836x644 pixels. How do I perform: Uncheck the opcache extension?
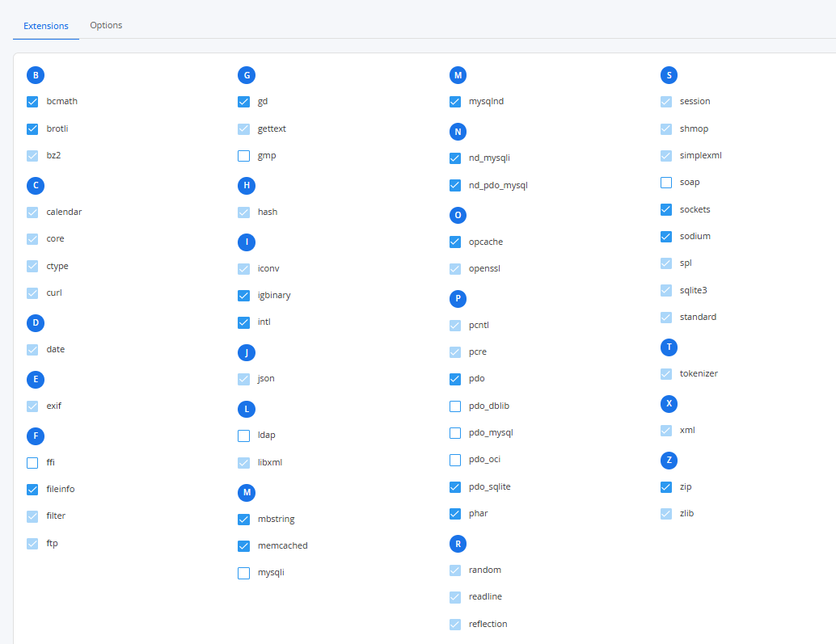(x=455, y=242)
